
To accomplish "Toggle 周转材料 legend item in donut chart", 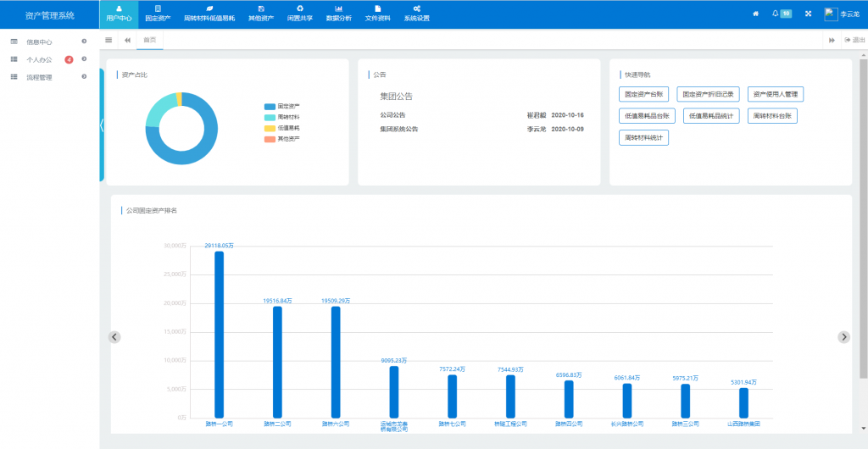I will coord(282,117).
